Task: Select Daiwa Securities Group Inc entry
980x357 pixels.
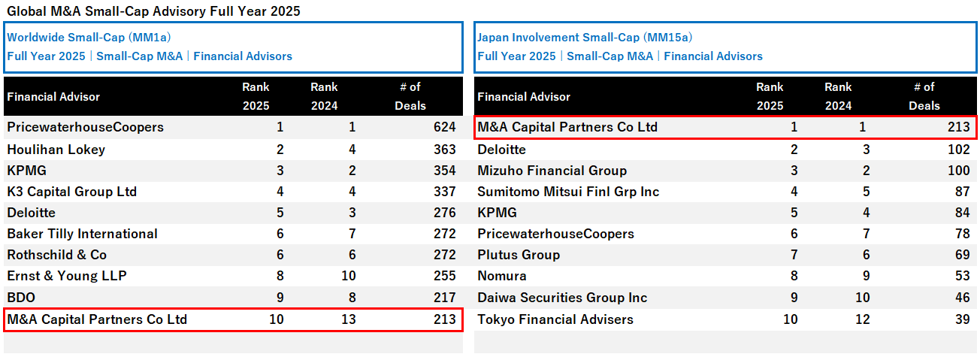Action: [562, 298]
